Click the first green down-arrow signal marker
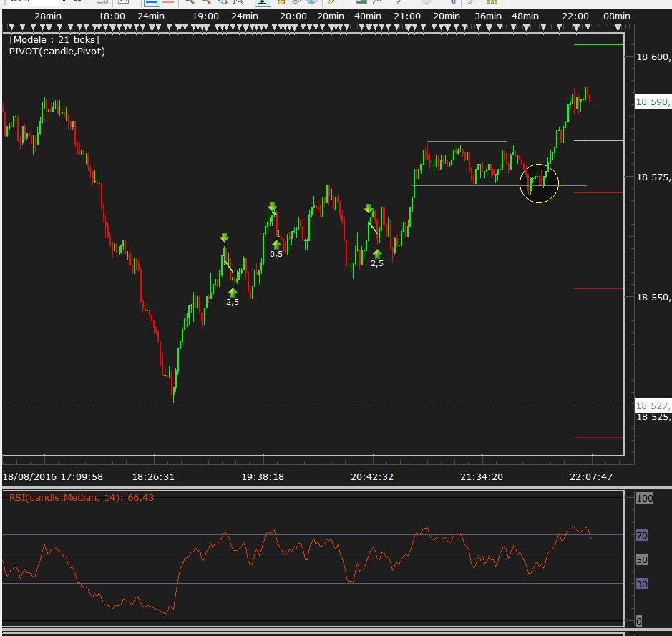 click(224, 238)
